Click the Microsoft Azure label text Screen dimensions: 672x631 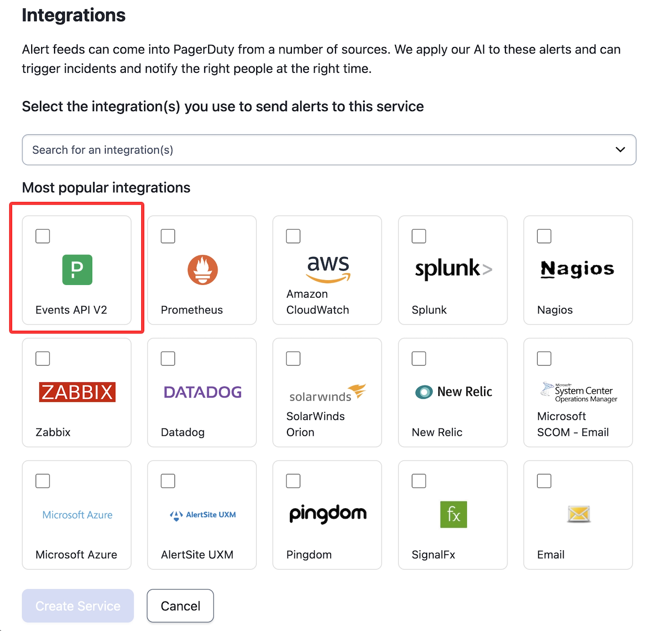pos(76,555)
